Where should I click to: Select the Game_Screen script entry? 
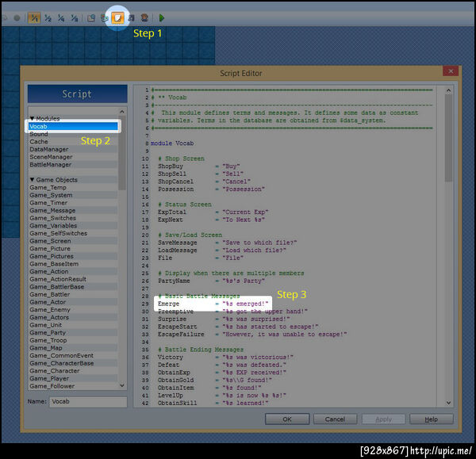(73, 241)
